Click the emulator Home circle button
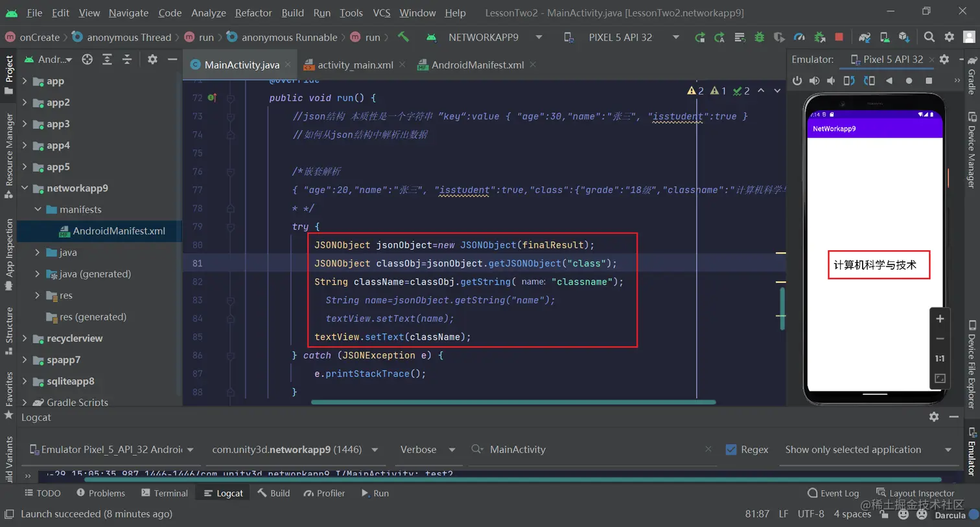 click(909, 80)
